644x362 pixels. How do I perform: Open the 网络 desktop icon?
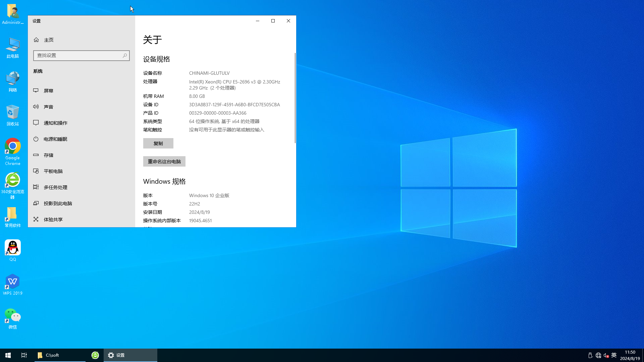tap(13, 81)
